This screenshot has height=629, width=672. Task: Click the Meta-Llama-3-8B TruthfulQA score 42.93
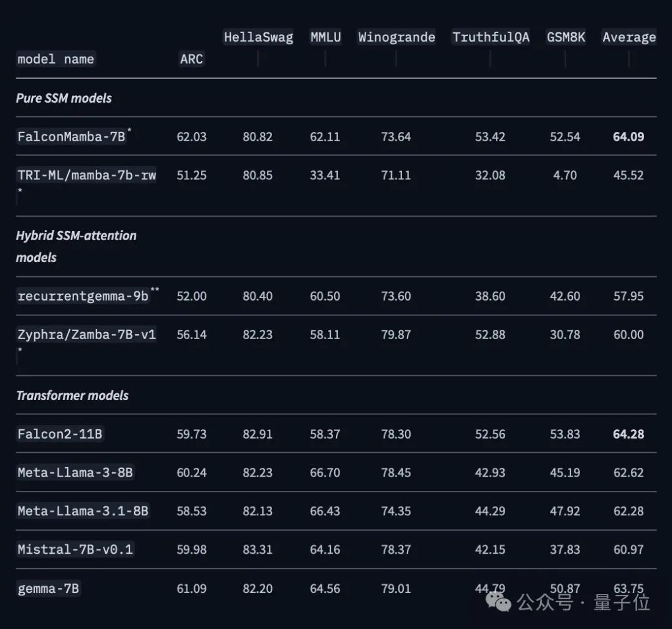[x=490, y=473]
